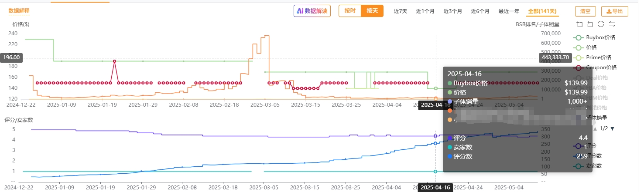The image size is (644, 192).
Task: Toggle Prime价格 series in legend
Action: point(592,57)
